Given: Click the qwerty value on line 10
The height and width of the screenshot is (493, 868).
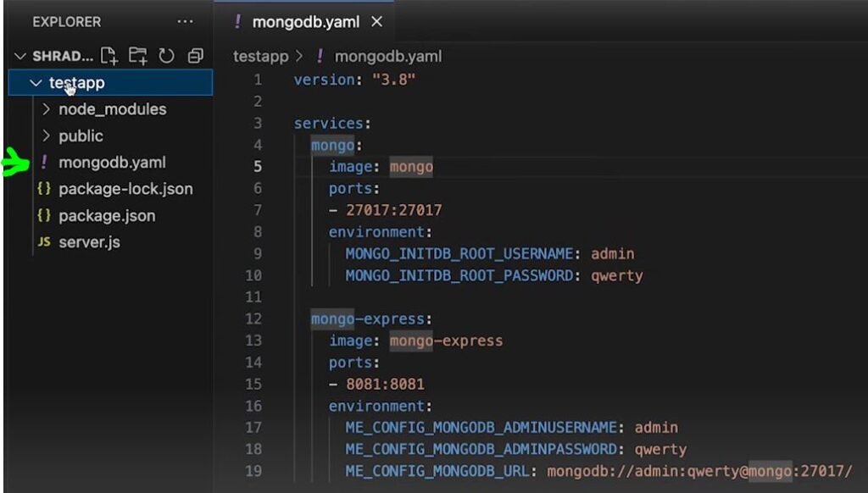Looking at the screenshot, I should pos(617,275).
